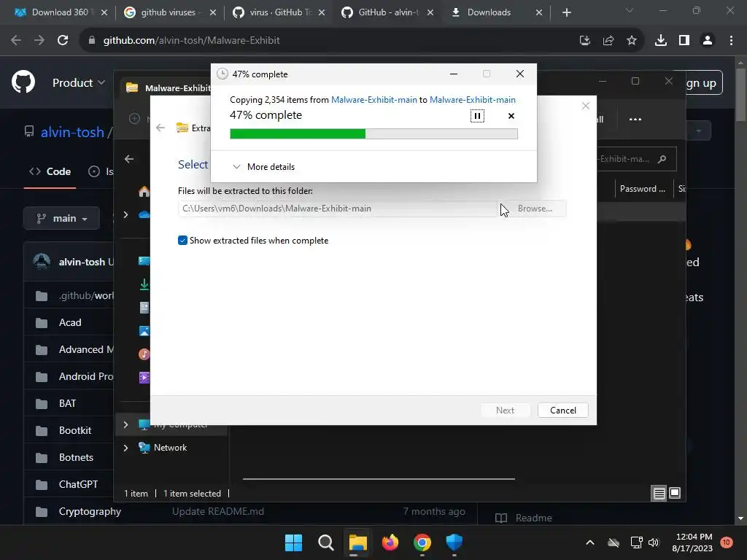Image resolution: width=747 pixels, height=560 pixels.
Task: Click the Explorer search box
Action: pos(636,159)
